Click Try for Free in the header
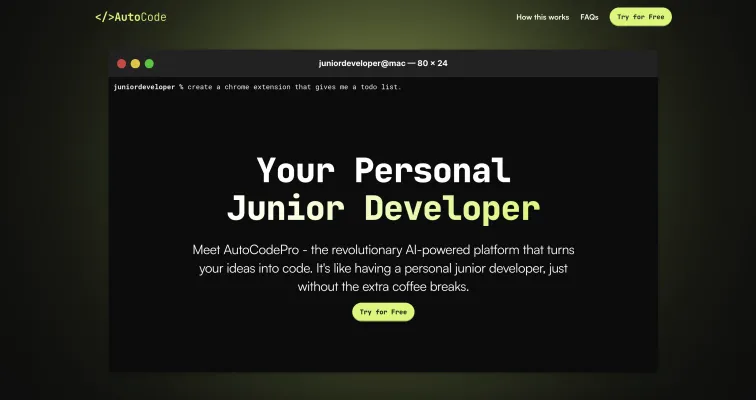This screenshot has width=756, height=400. click(x=640, y=17)
